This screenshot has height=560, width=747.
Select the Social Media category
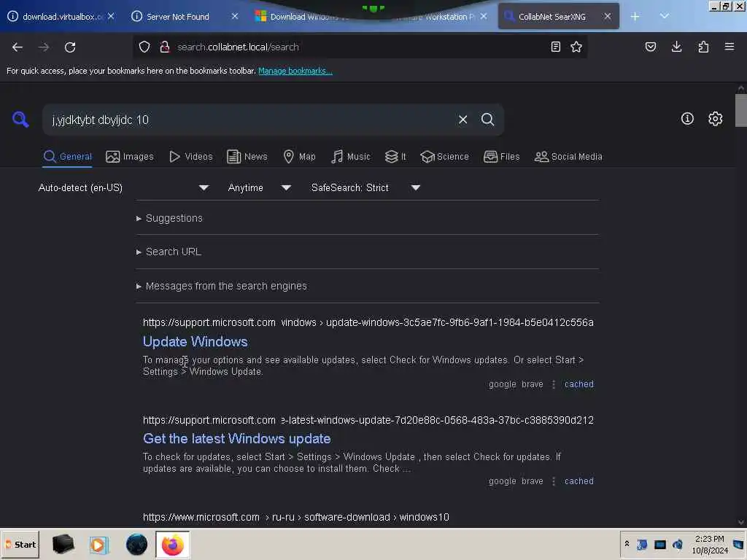568,157
